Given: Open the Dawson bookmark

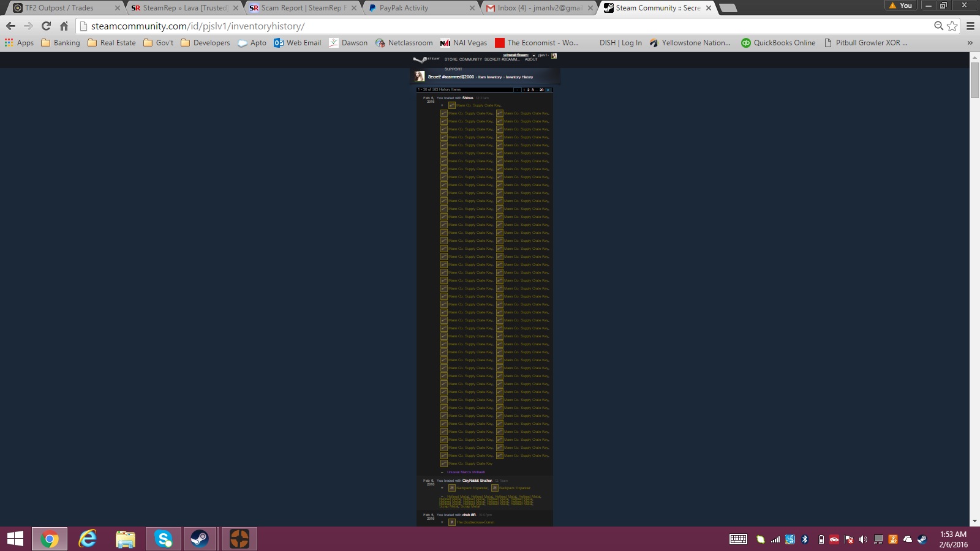Looking at the screenshot, I should pos(348,43).
